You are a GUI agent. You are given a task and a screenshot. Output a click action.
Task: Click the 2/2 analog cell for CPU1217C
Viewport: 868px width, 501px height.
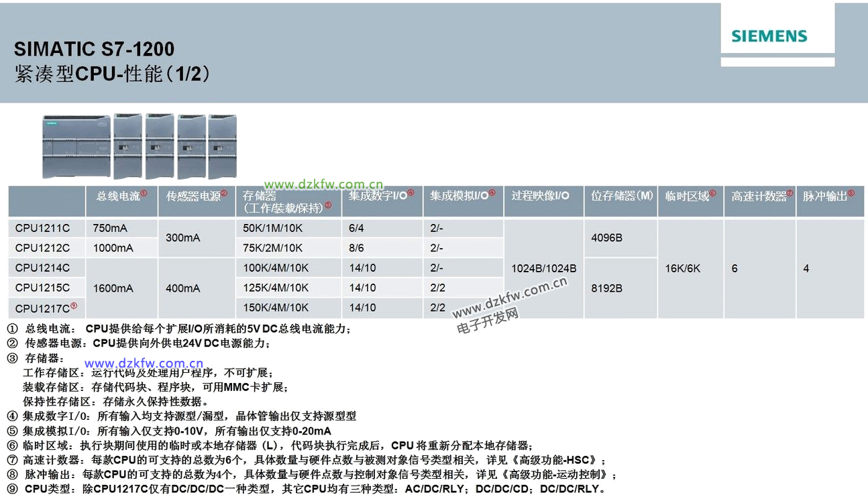pyautogui.click(x=463, y=308)
